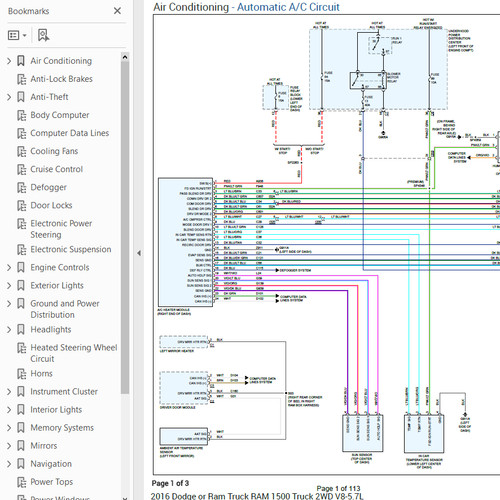Click the Engine Controls bookmark ribbon icon
This screenshot has height=500, width=500.
tap(21, 268)
